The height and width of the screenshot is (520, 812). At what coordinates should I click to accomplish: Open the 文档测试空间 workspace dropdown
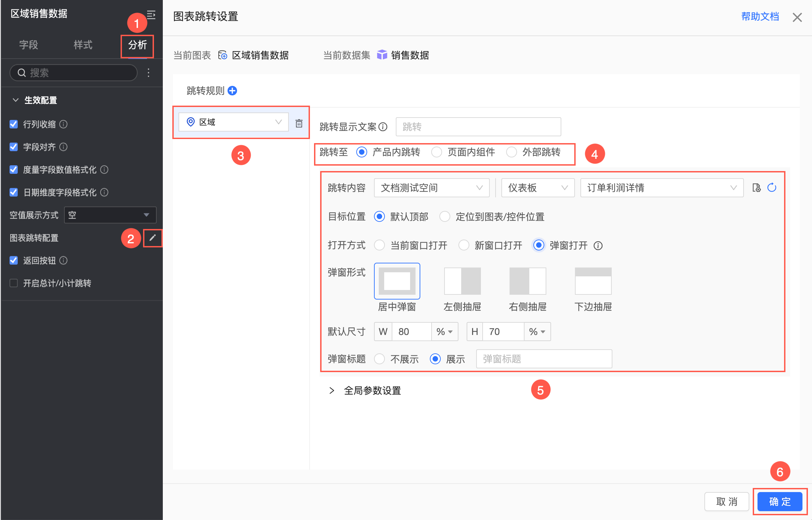coord(431,188)
